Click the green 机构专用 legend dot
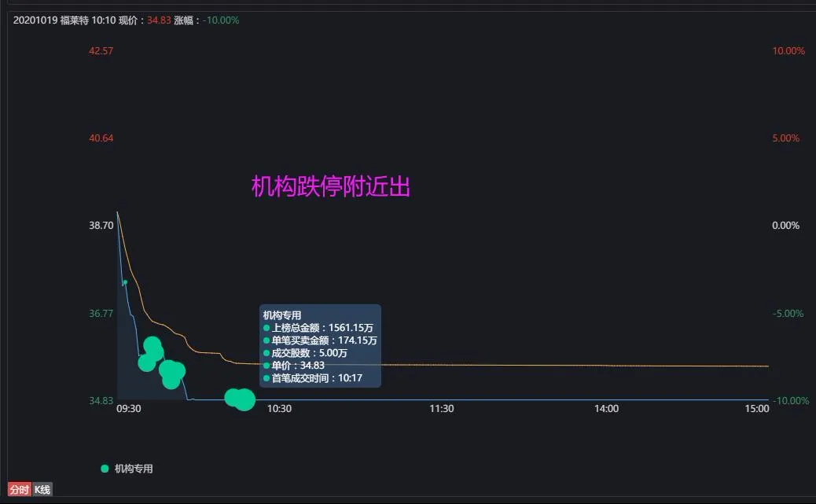The image size is (816, 504). 103,468
